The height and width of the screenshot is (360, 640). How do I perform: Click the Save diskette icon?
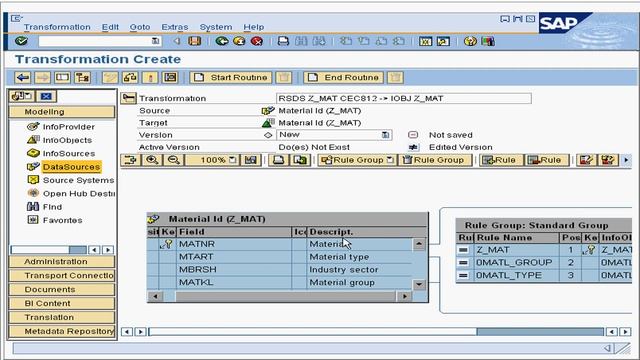(195, 41)
